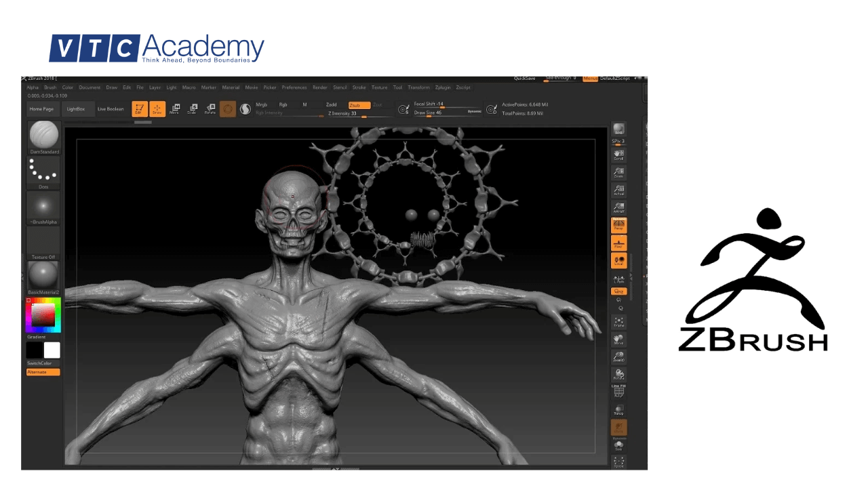The height and width of the screenshot is (488, 868).
Task: Click the S symmetry icon beside Focal Shift
Action: tap(403, 108)
